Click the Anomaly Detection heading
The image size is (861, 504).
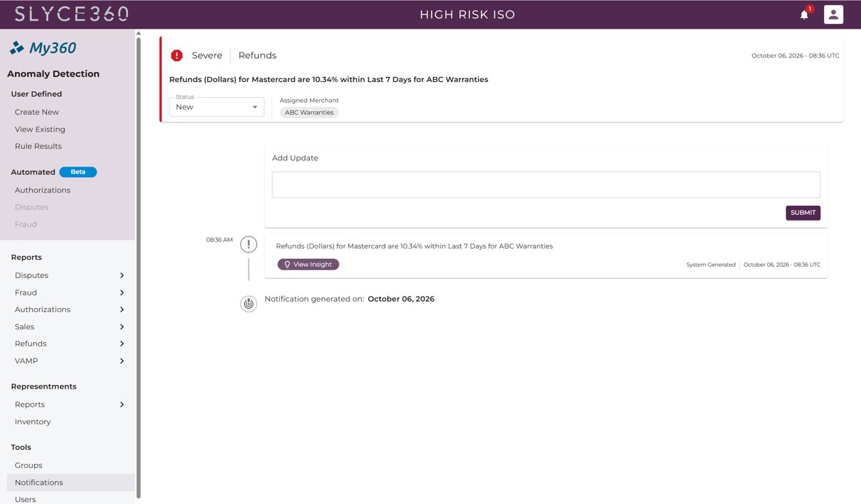pos(53,73)
